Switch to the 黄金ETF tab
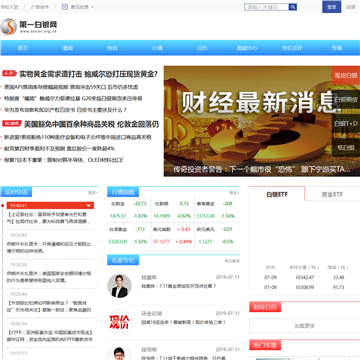 [332, 194]
